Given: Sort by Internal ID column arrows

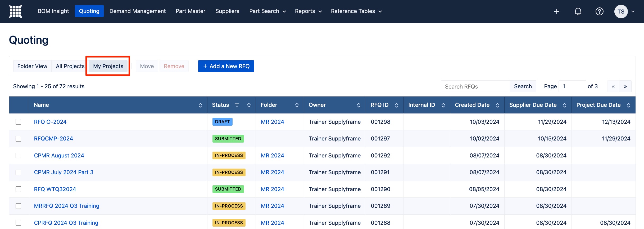Looking at the screenshot, I should tap(443, 105).
